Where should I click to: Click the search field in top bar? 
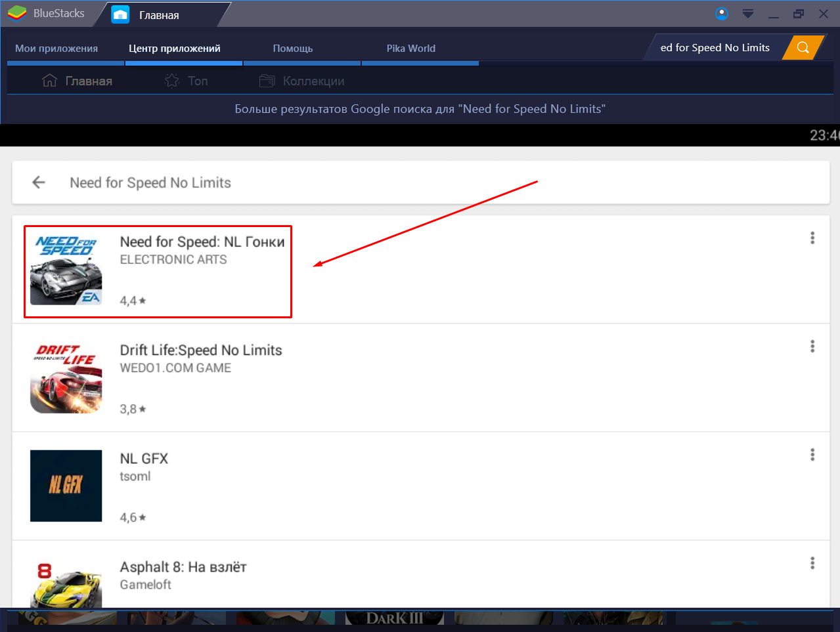click(x=716, y=48)
